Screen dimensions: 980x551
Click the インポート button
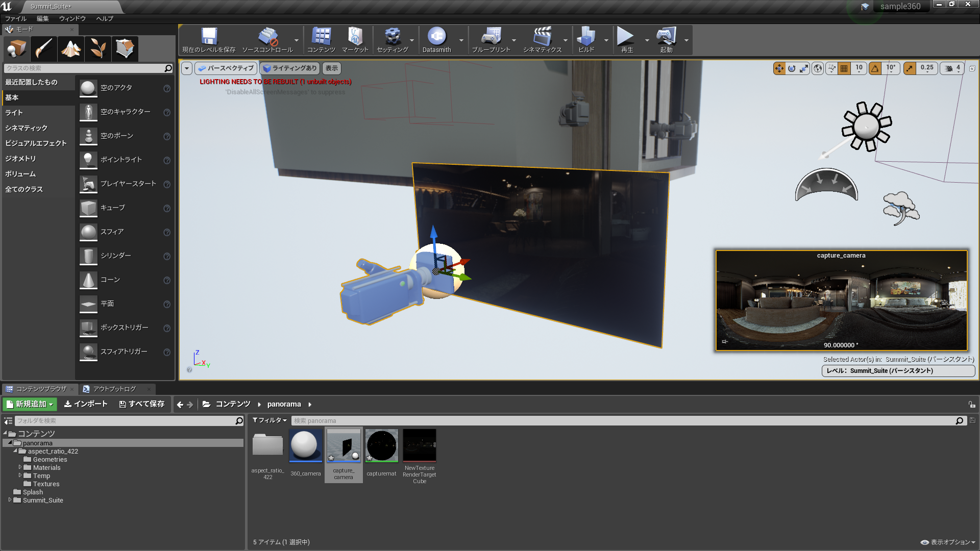click(86, 404)
